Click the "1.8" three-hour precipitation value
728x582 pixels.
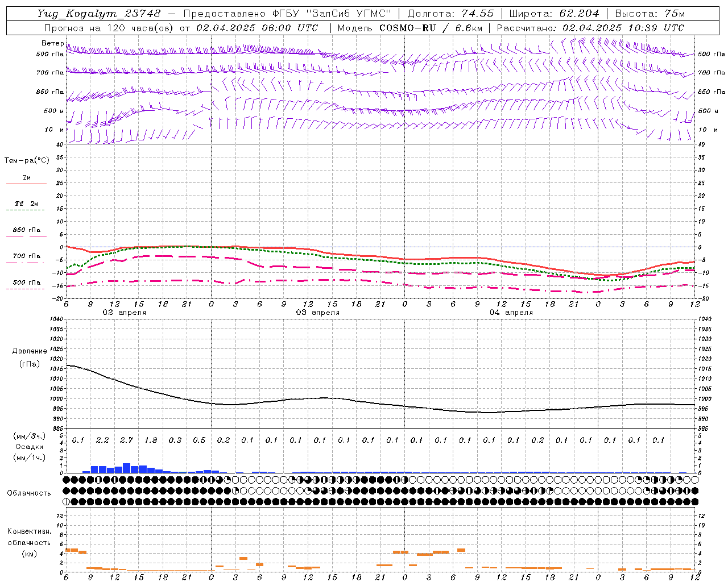click(151, 440)
